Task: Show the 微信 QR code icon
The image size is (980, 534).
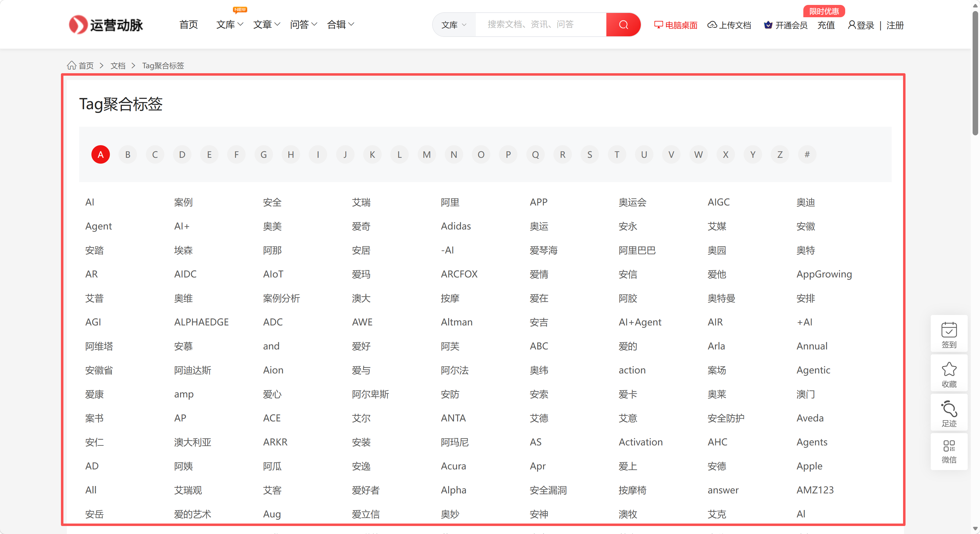Action: click(949, 445)
